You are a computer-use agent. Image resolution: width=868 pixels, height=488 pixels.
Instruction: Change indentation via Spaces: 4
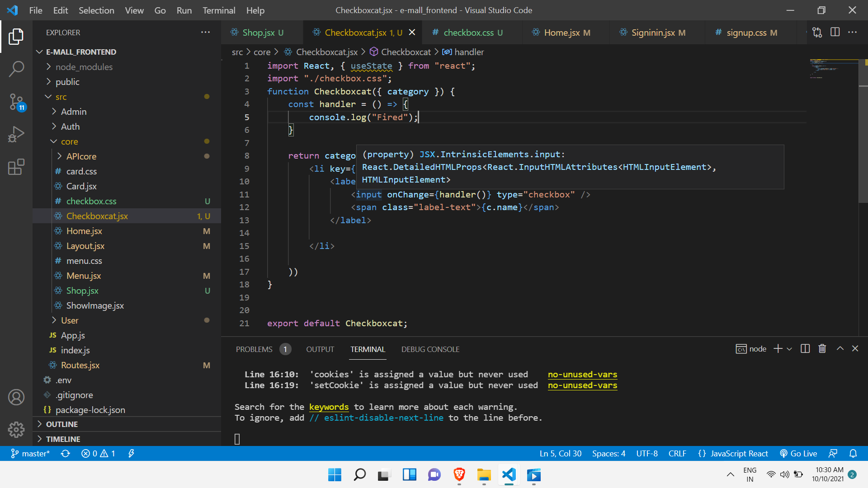[609, 453]
